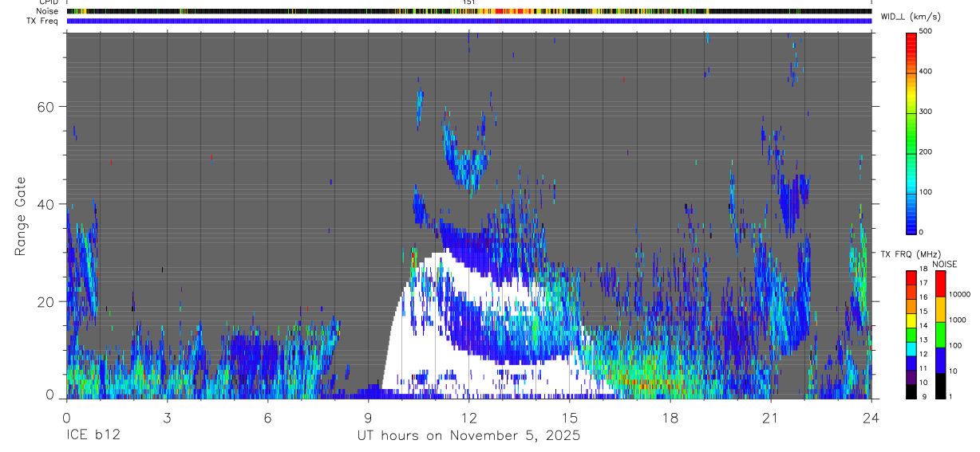Select the 11 MHz legend label
The width and height of the screenshot is (980, 452).
(924, 368)
